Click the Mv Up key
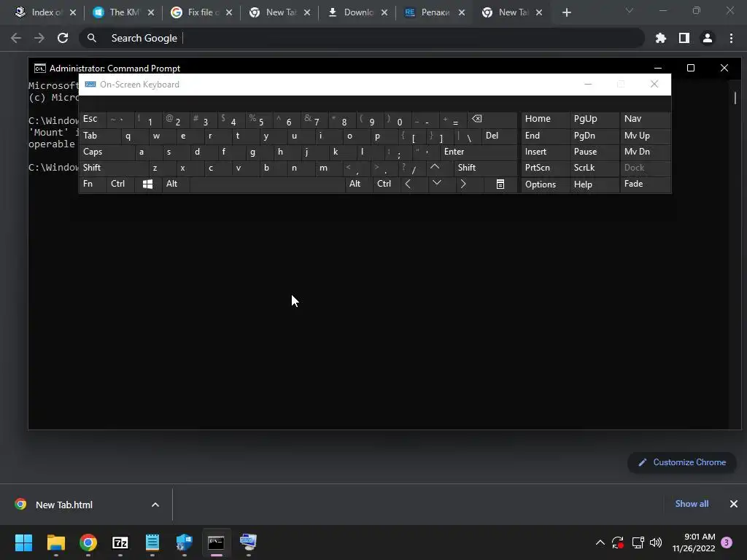 645,136
